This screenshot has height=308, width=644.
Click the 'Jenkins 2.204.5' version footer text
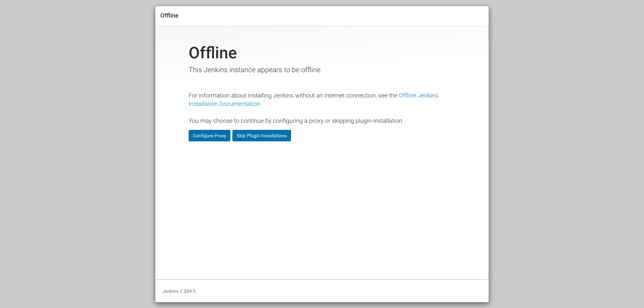tap(179, 291)
